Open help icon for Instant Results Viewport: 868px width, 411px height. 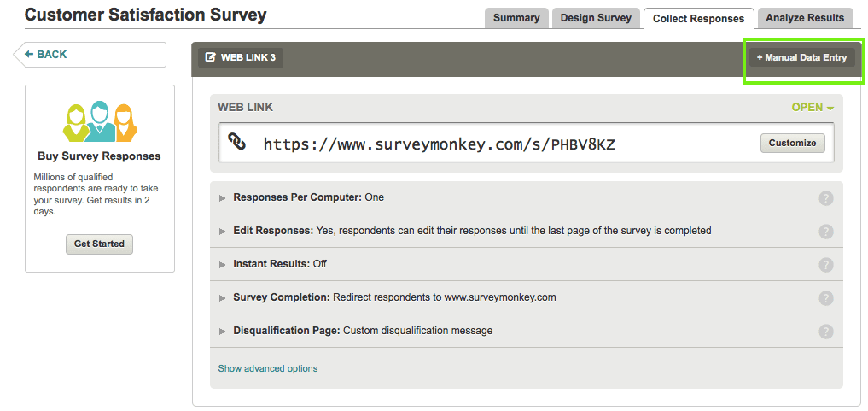coord(825,265)
